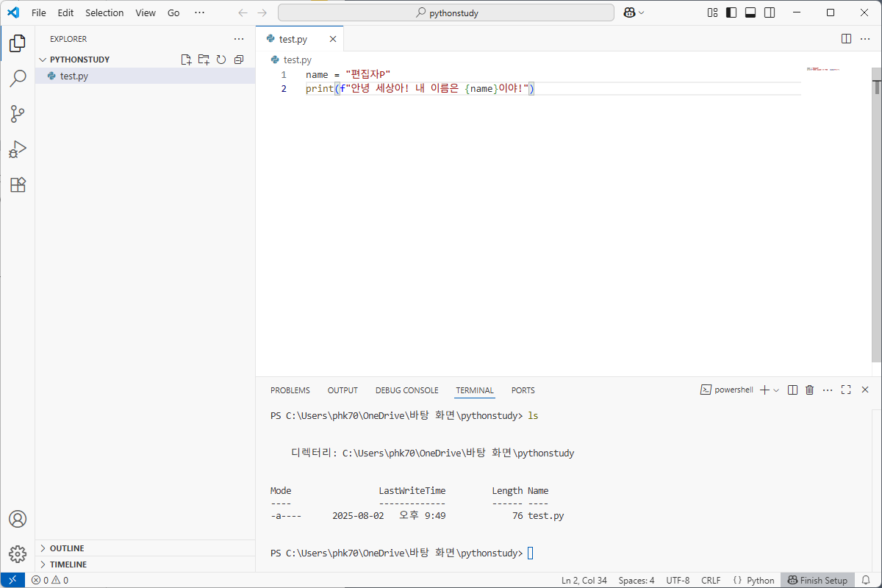Switch to the PORTS panel tab
This screenshot has height=588, width=882.
523,390
